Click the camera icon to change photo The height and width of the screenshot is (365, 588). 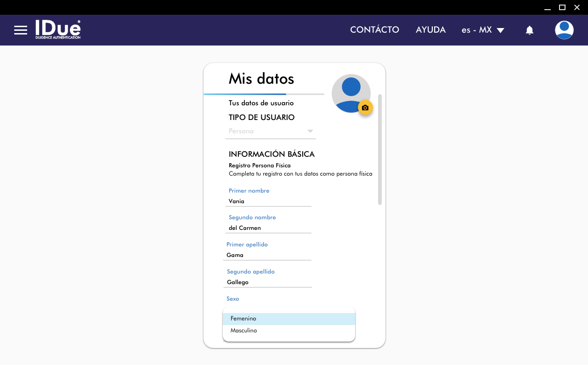(x=365, y=108)
